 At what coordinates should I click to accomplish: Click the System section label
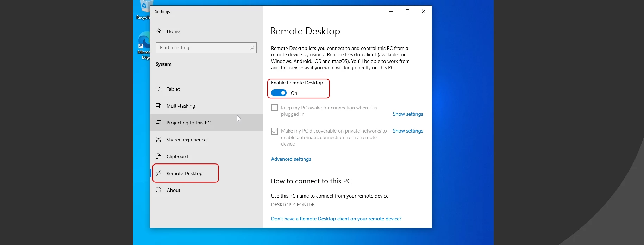[x=163, y=64]
